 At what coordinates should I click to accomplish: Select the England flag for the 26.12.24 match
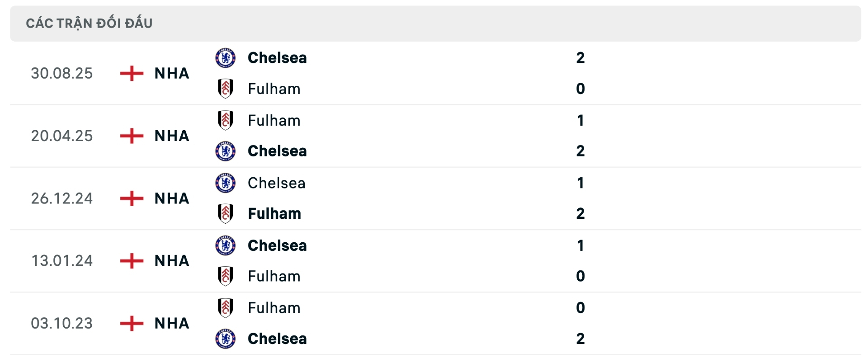tap(131, 198)
